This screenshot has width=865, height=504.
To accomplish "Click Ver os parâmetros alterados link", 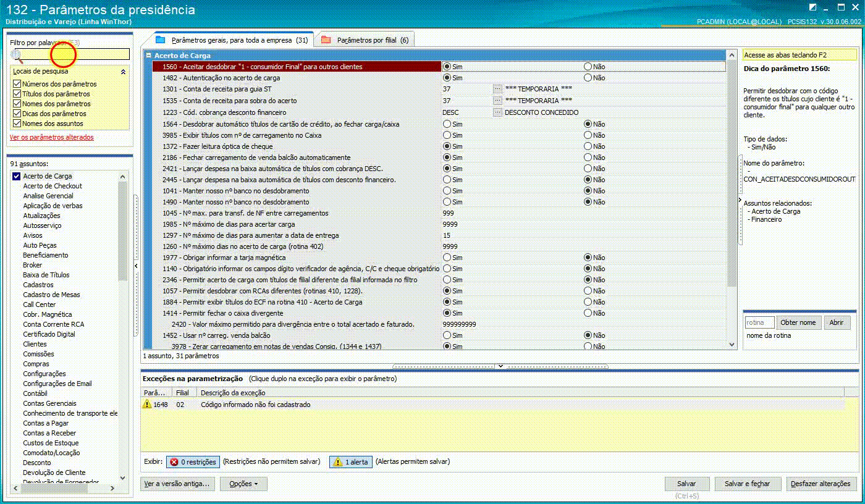I will point(52,137).
